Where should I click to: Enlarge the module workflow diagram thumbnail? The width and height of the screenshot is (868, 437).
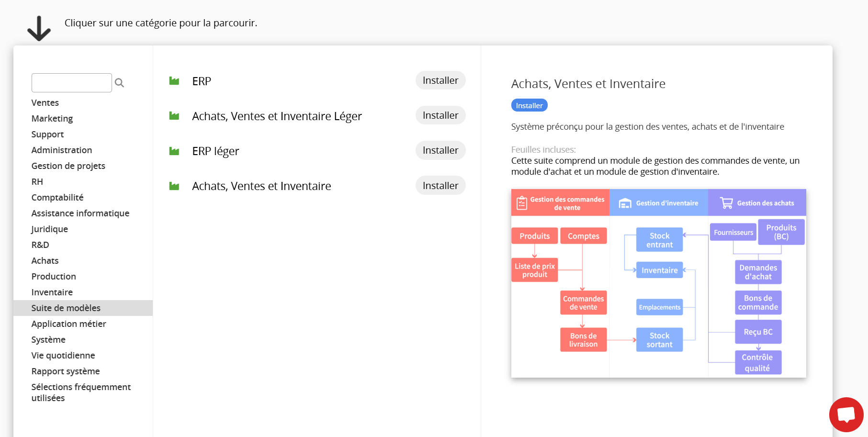[658, 283]
